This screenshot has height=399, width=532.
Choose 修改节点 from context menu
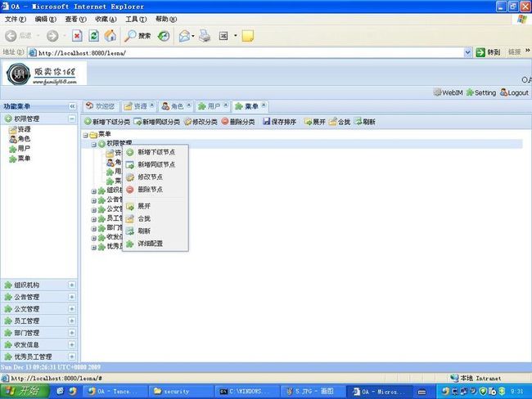155,177
